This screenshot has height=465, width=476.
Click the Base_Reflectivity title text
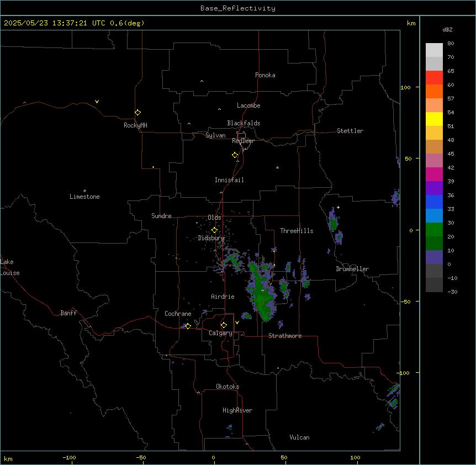coord(237,8)
